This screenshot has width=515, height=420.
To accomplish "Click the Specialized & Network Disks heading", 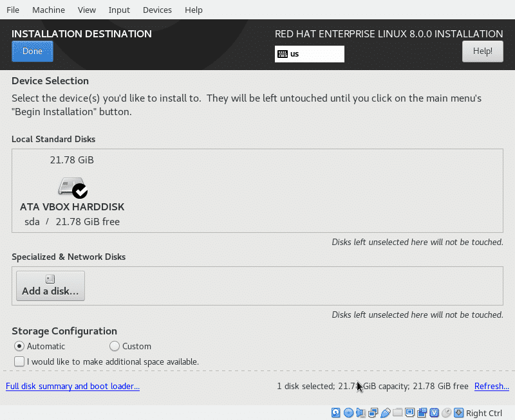I will coord(69,257).
